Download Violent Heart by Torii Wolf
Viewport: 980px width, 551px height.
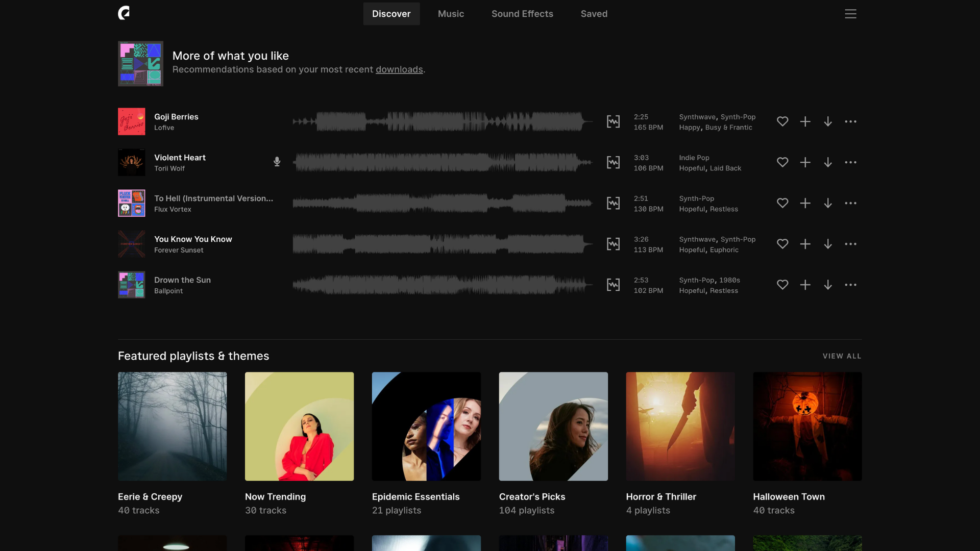pos(828,162)
